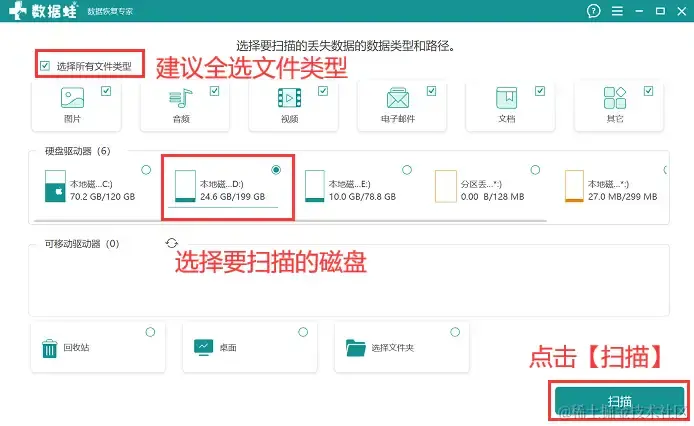Refresh removable drives with the refresh icon
Screen dimensions: 694x426
tap(172, 243)
